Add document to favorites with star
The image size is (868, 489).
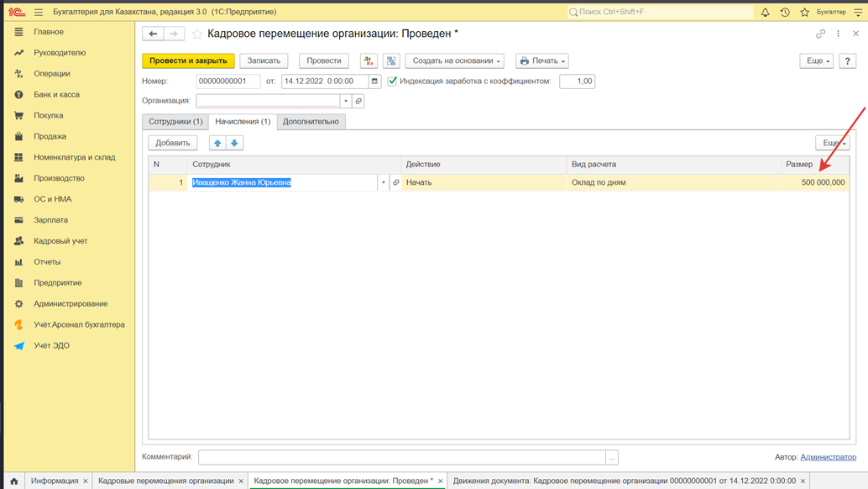196,34
